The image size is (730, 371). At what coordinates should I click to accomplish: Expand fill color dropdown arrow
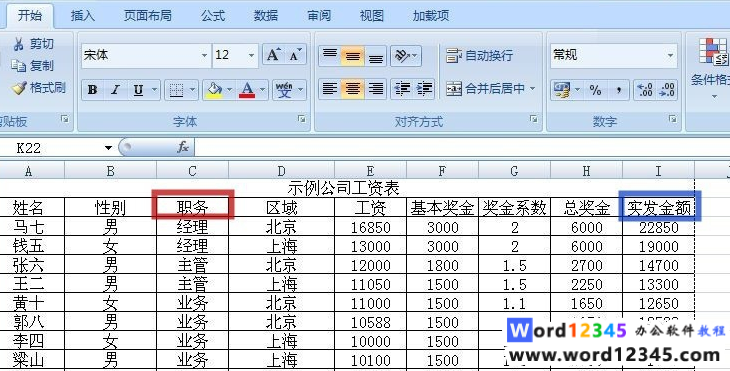tap(230, 90)
